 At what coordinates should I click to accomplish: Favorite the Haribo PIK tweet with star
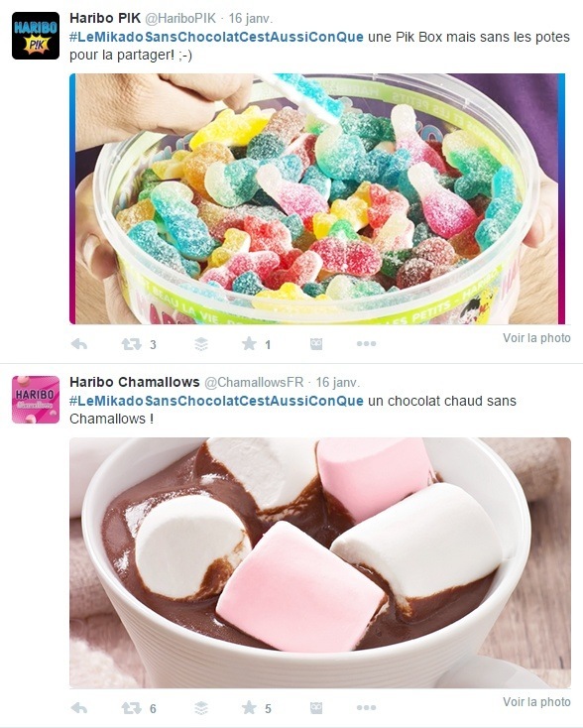(249, 343)
